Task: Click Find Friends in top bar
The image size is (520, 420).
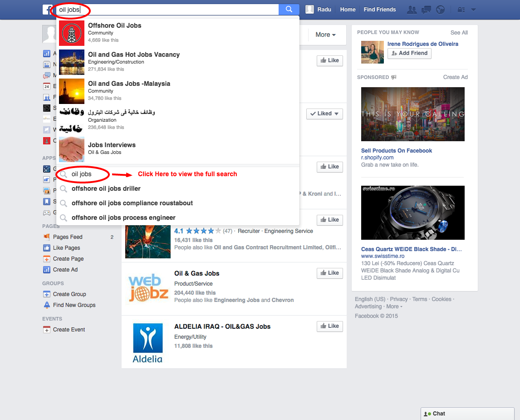Action: 379,10
